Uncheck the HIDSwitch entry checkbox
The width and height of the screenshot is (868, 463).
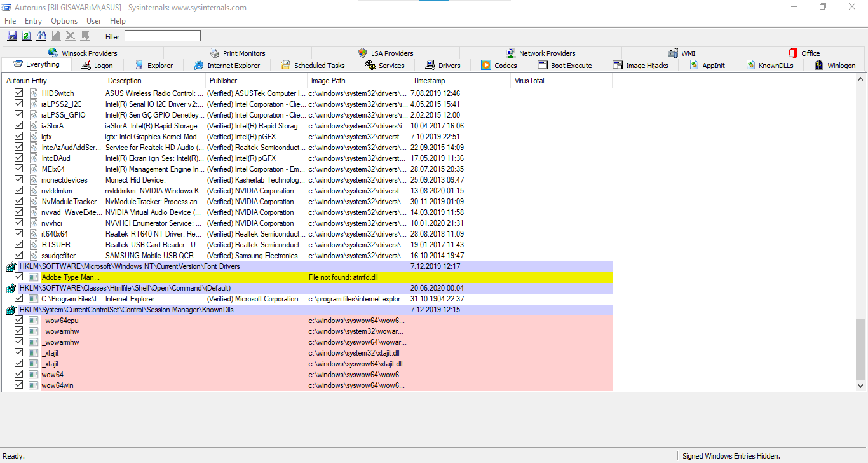coord(19,93)
